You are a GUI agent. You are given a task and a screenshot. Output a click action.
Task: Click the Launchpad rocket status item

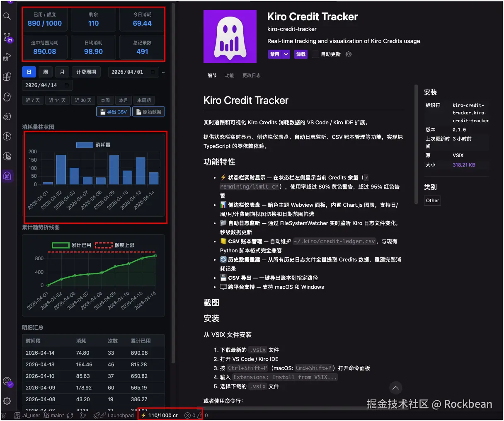click(113, 415)
